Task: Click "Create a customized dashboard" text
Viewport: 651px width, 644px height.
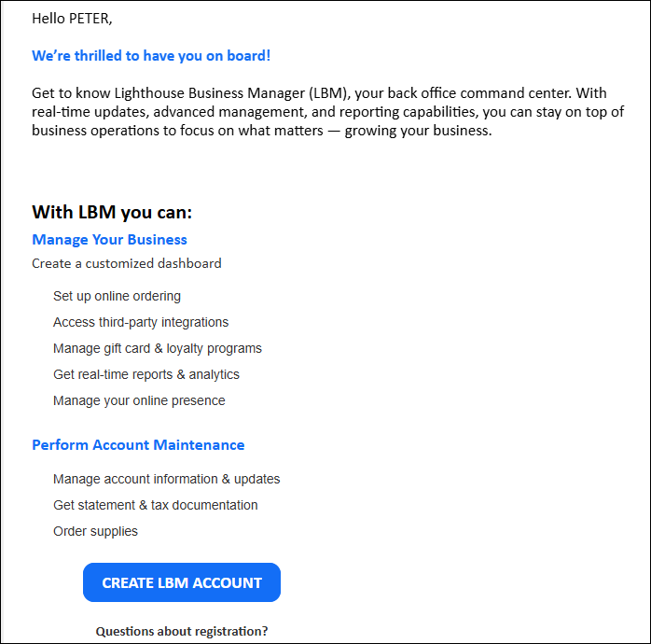Action: pyautogui.click(x=127, y=263)
